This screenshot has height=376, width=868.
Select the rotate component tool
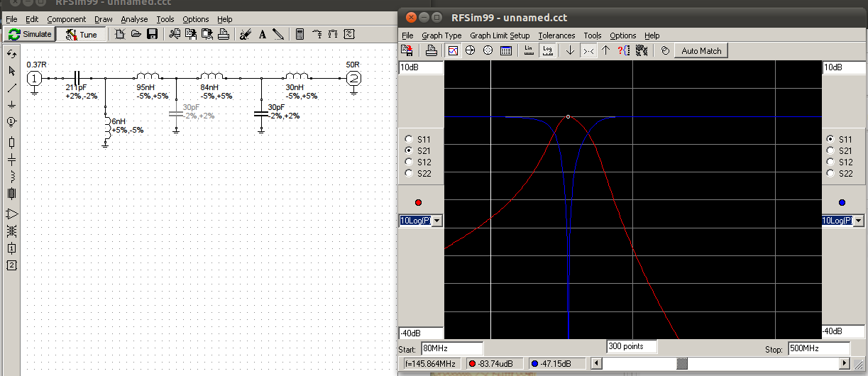11,54
